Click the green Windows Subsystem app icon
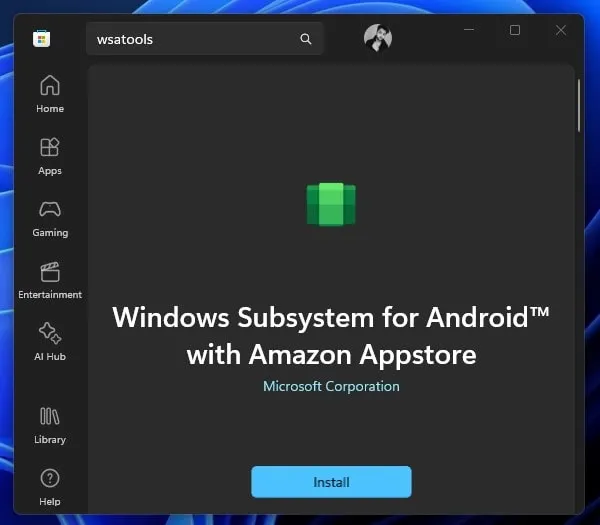The image size is (600, 525). (x=331, y=204)
